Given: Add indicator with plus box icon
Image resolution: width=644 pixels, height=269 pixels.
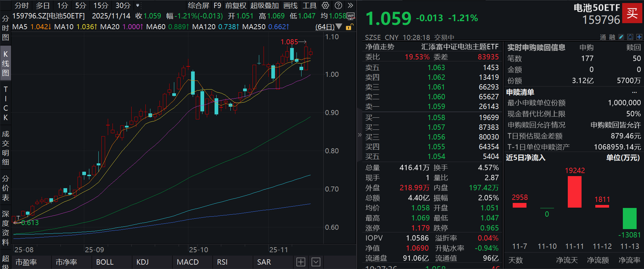Looking at the screenshot, I should tap(301, 262).
